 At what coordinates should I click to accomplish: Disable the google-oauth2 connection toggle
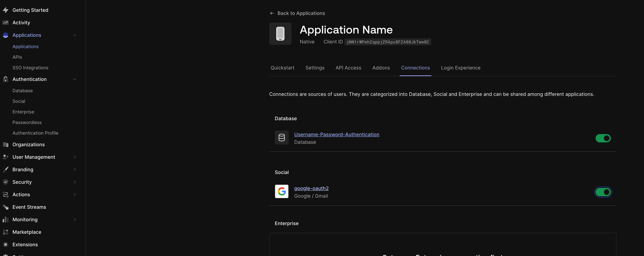pyautogui.click(x=603, y=192)
